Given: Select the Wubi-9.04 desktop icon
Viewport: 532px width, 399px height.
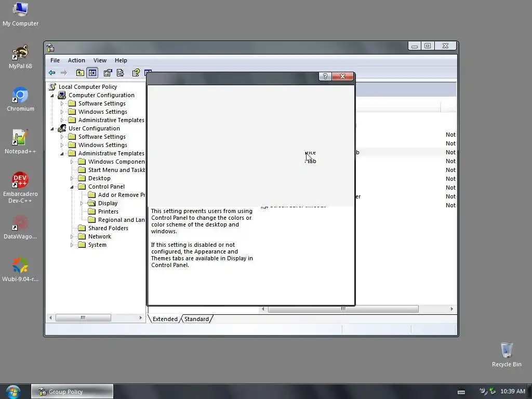Looking at the screenshot, I should [x=20, y=270].
